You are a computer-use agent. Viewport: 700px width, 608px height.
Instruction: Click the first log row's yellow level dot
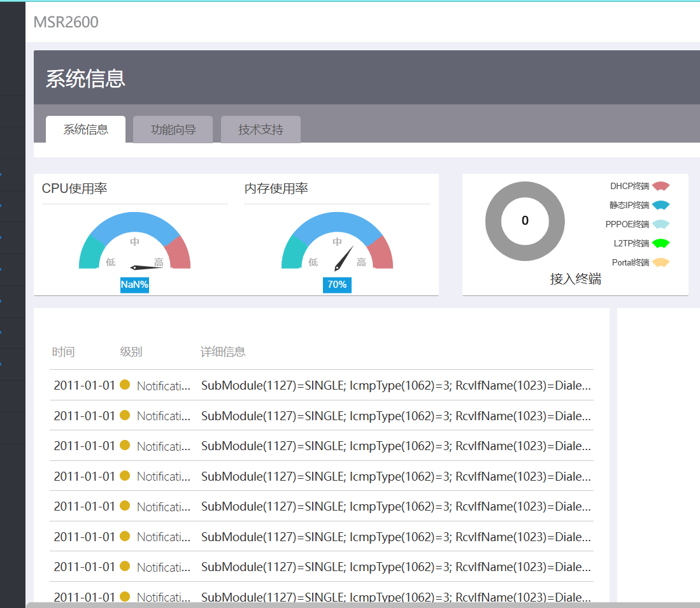(125, 385)
